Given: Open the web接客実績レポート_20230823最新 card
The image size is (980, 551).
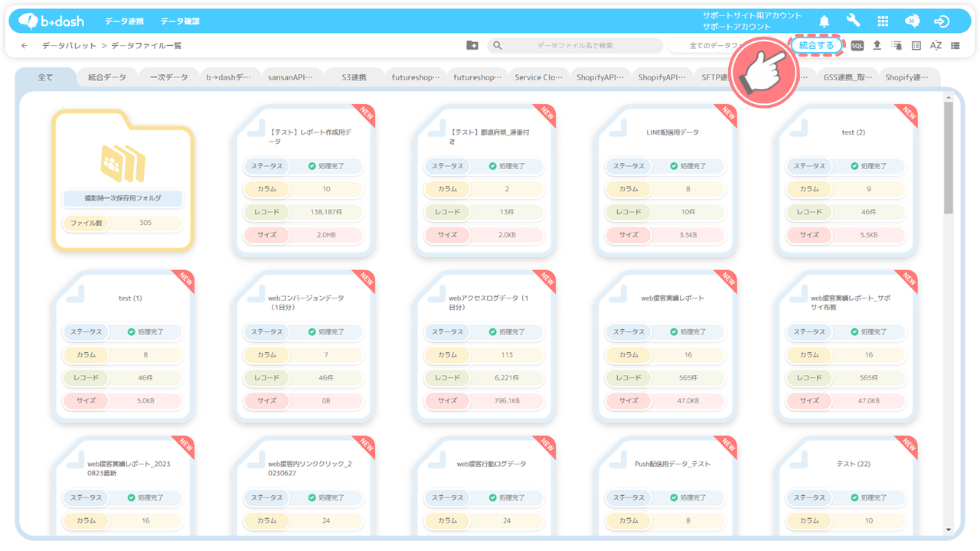Looking at the screenshot, I should click(122, 486).
